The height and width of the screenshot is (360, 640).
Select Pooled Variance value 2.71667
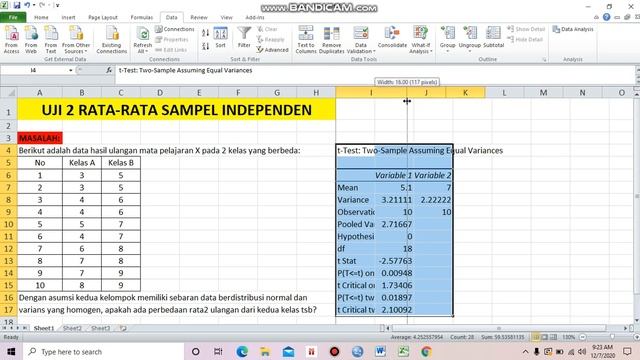coord(394,224)
